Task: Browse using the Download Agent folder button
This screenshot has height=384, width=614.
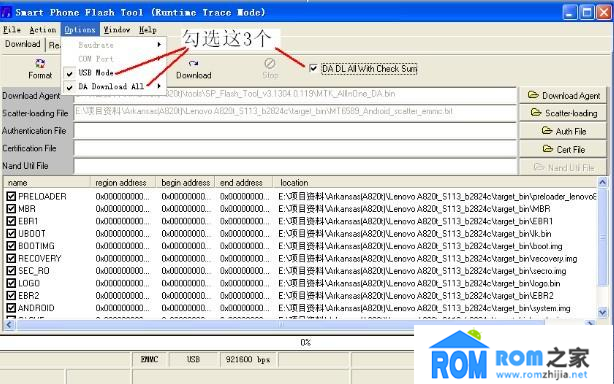Action: (x=563, y=95)
